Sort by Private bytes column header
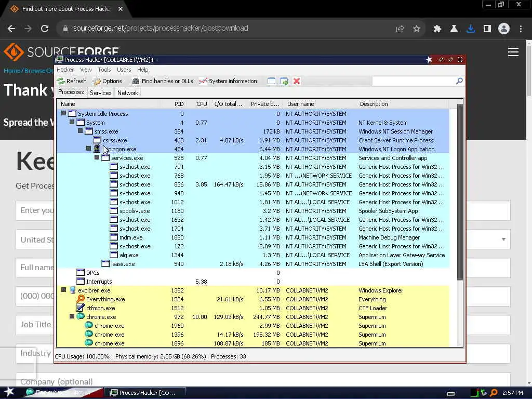The image size is (532, 399). click(x=264, y=104)
